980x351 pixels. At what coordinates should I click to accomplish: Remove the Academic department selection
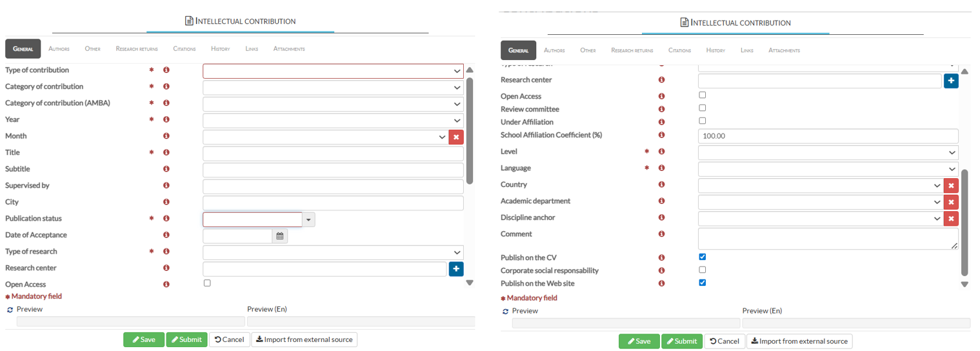coord(951,202)
